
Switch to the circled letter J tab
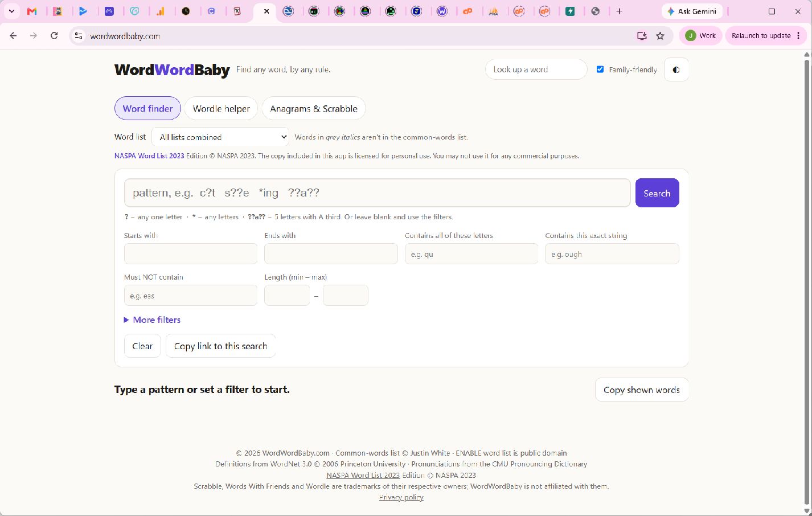point(417,11)
